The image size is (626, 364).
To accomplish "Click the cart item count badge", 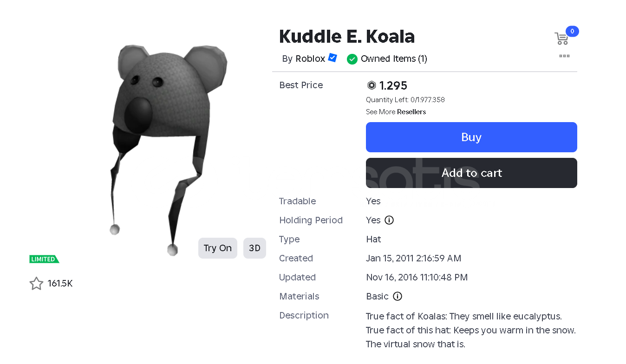I will (572, 32).
